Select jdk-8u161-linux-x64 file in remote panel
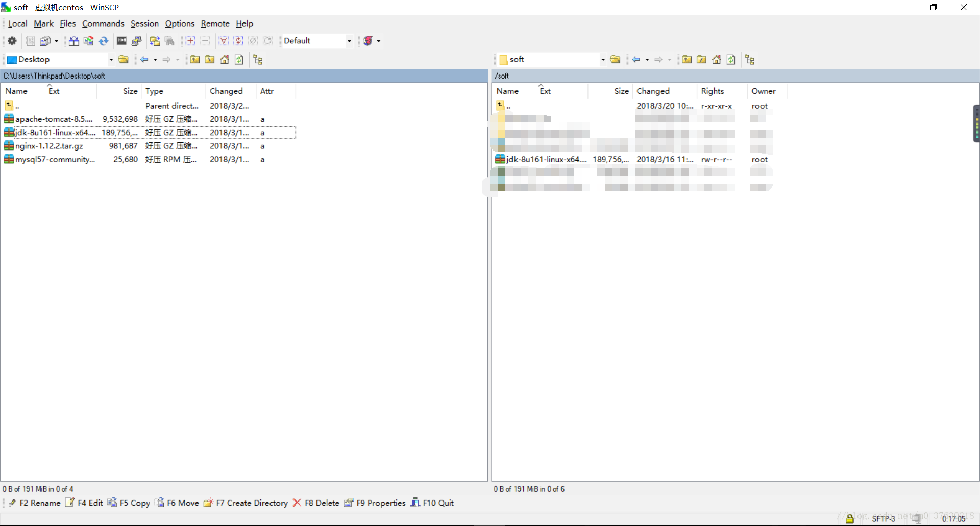The height and width of the screenshot is (526, 980). 640,159
